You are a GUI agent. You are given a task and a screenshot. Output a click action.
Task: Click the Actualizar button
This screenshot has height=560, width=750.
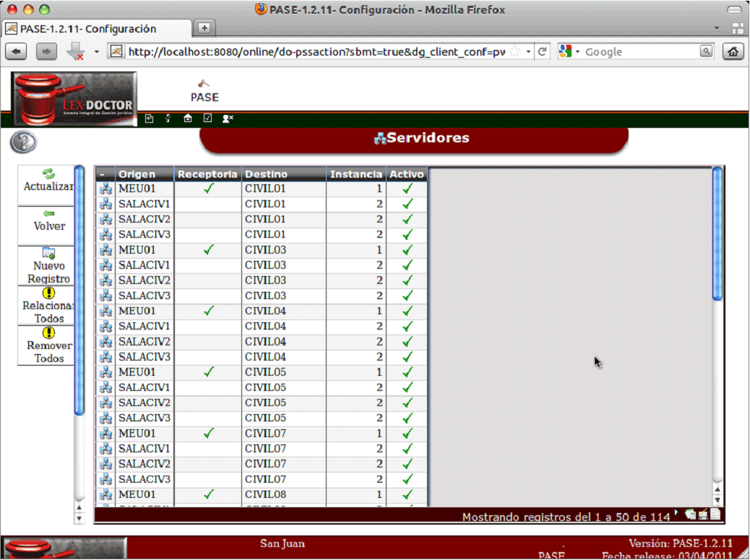point(47,180)
